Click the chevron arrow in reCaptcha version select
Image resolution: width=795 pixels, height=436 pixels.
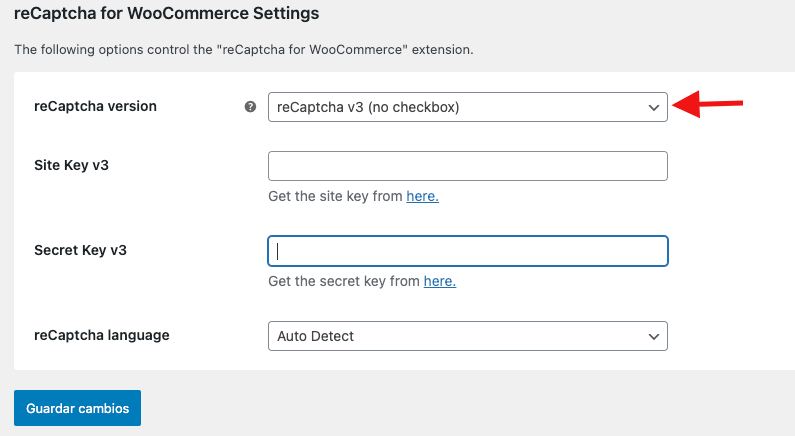(654, 107)
